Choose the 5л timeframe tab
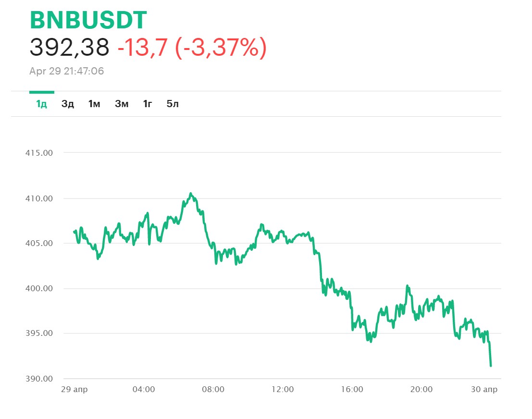This screenshot has width=532, height=419. (173, 104)
